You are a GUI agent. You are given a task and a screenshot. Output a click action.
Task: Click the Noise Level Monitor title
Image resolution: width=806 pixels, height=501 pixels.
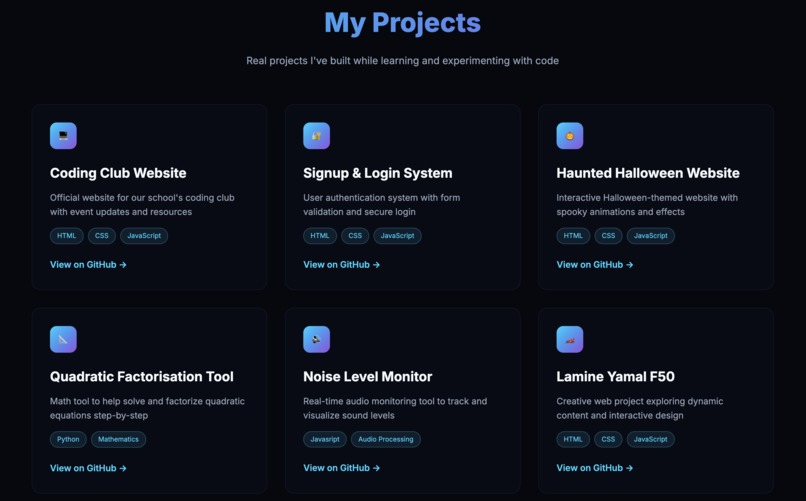coord(368,377)
